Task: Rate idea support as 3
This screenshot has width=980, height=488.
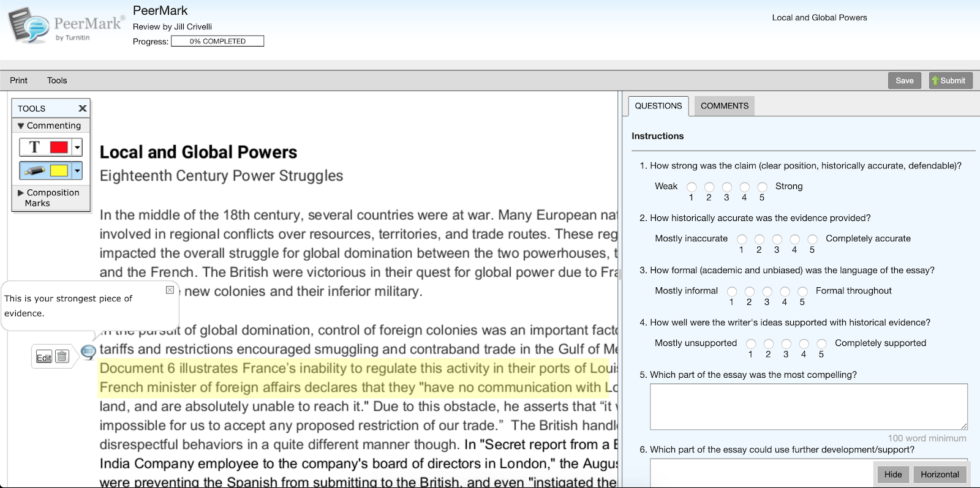Action: (x=786, y=344)
